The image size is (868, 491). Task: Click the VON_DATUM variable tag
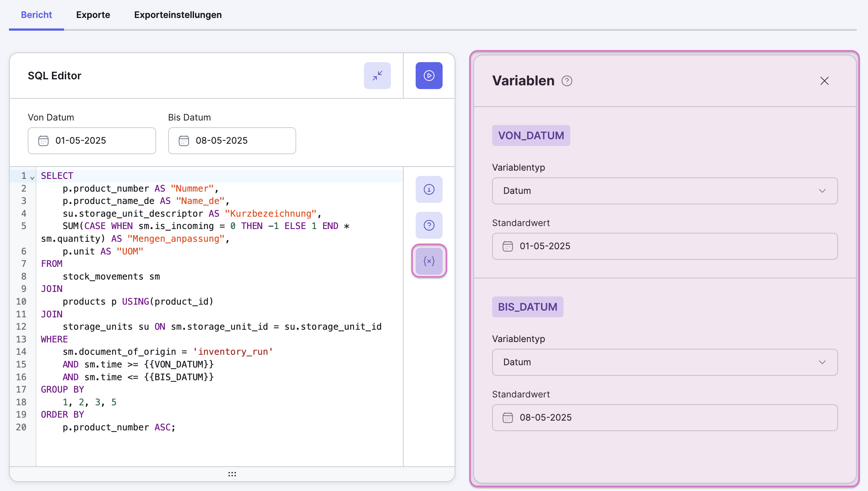[x=531, y=135]
